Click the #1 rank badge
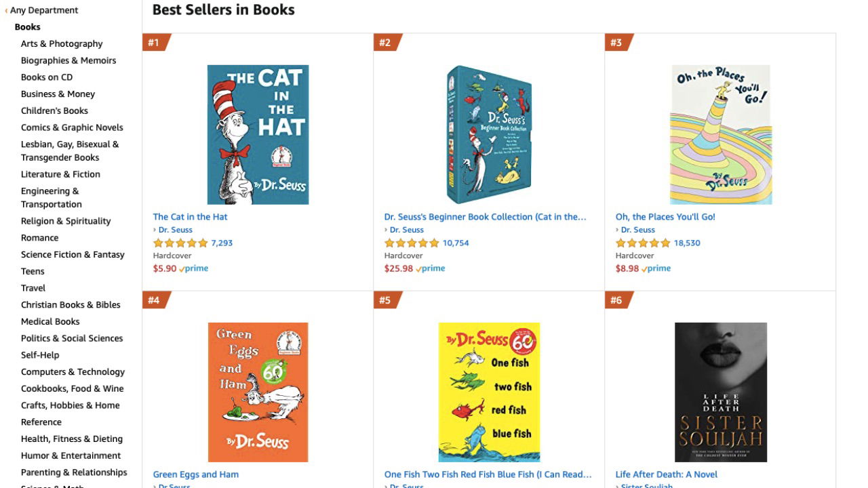The height and width of the screenshot is (488, 868). click(155, 43)
